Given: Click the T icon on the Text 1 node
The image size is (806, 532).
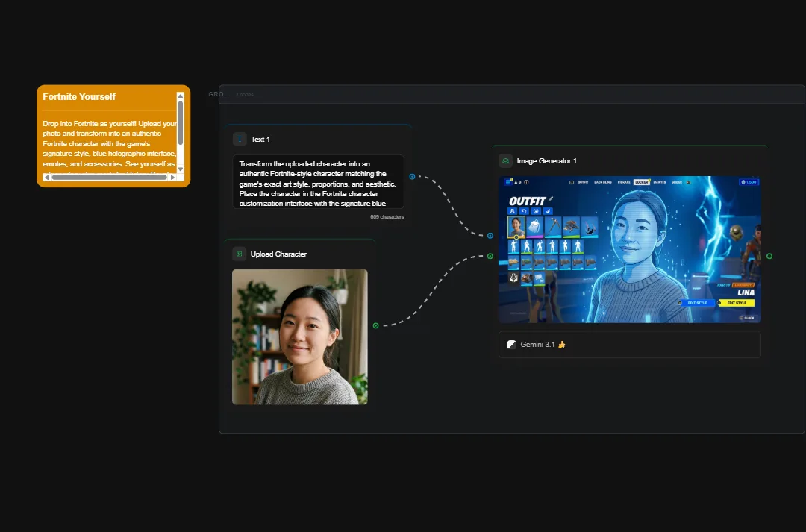Looking at the screenshot, I should click(240, 139).
